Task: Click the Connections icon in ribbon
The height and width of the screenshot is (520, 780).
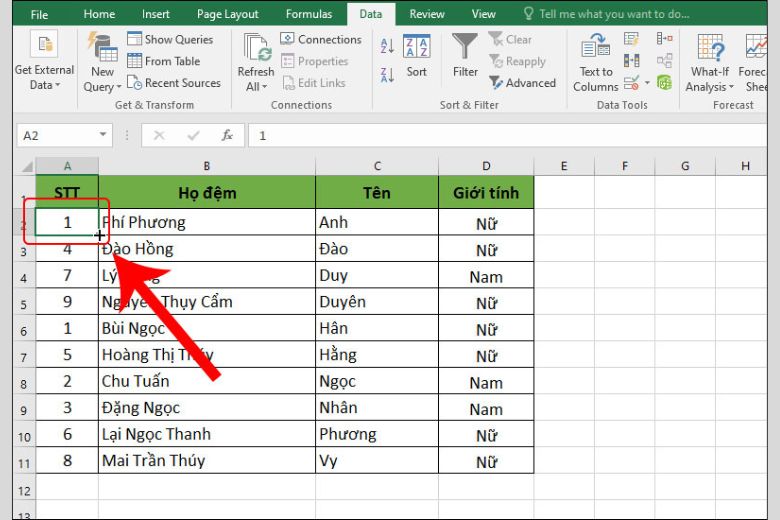Action: [x=287, y=39]
